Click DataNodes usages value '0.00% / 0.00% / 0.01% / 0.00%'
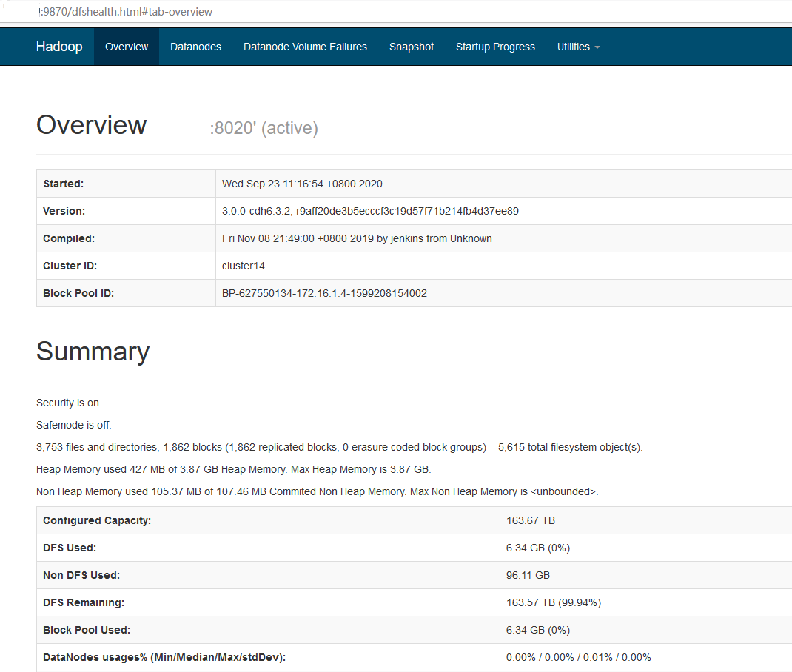This screenshot has width=792, height=672. [x=578, y=657]
